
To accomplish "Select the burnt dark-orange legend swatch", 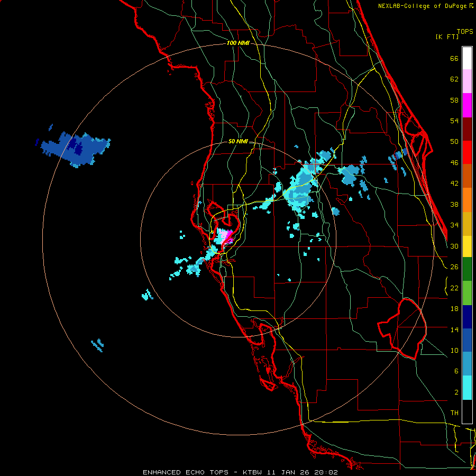I will (467, 176).
